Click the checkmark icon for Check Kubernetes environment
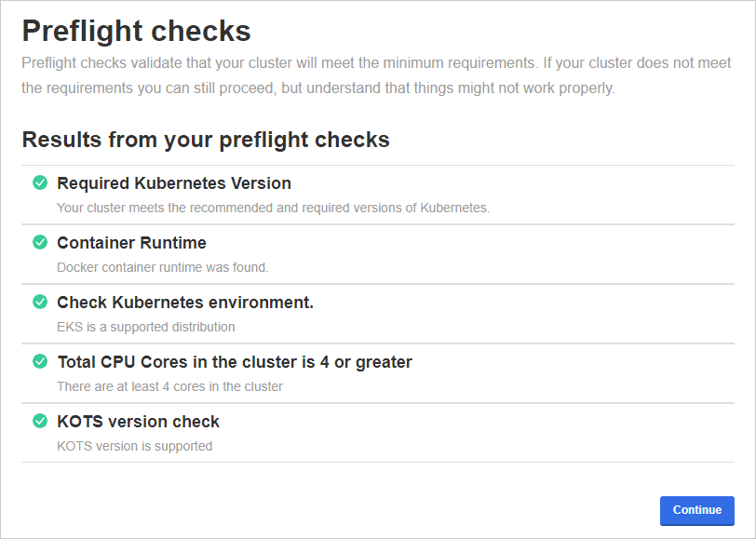The image size is (756, 539). 39,302
